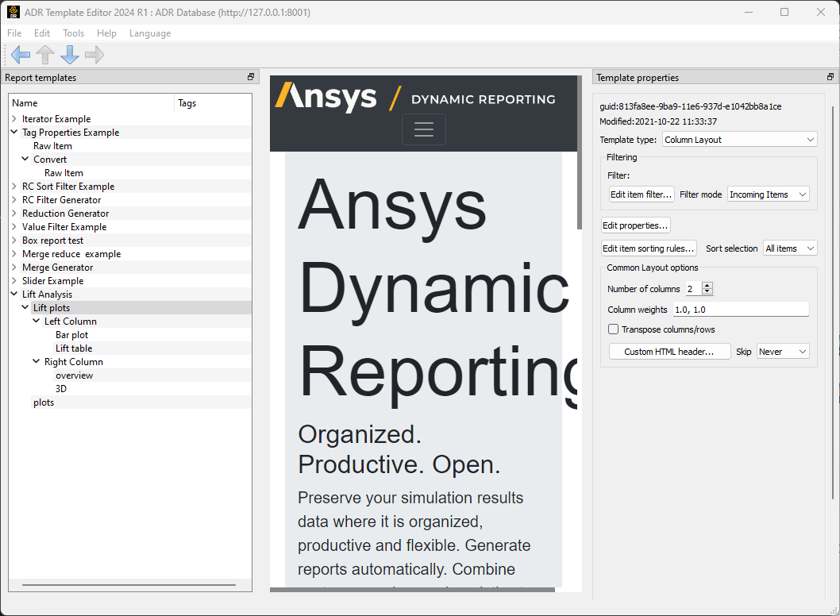The width and height of the screenshot is (840, 616).
Task: Open the Template type dropdown
Action: pyautogui.click(x=739, y=139)
